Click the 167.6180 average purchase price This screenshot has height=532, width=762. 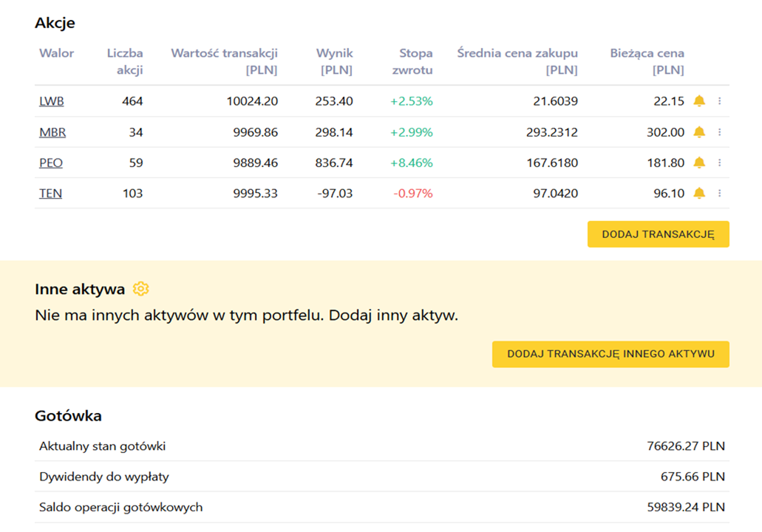553,163
